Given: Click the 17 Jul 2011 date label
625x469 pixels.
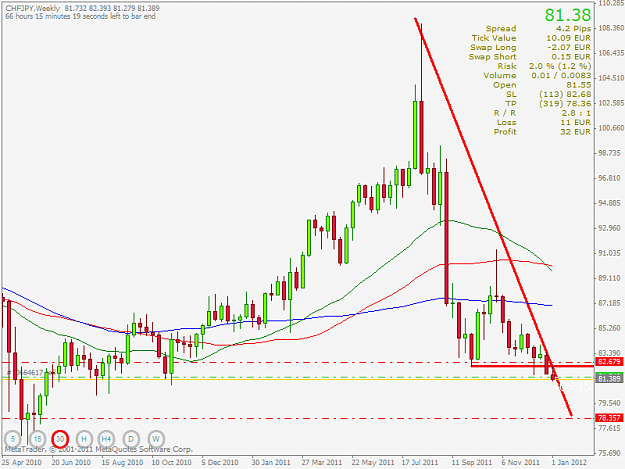Looking at the screenshot, I should 420,462.
